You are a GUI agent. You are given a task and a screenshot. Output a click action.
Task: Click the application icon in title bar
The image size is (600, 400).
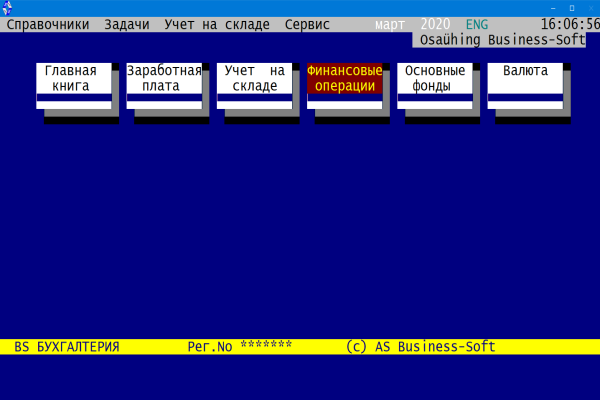(x=7, y=8)
